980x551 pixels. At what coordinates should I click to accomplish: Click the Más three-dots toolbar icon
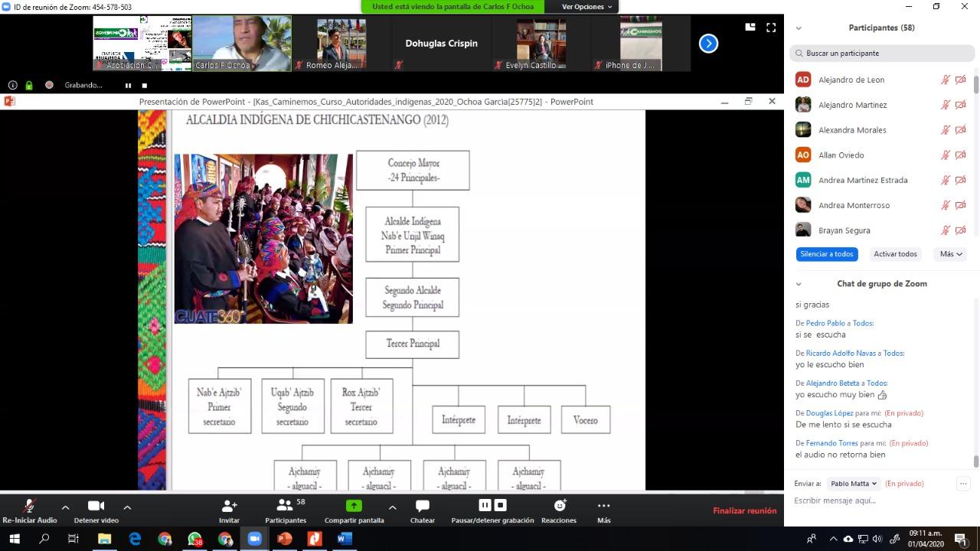pos(603,507)
